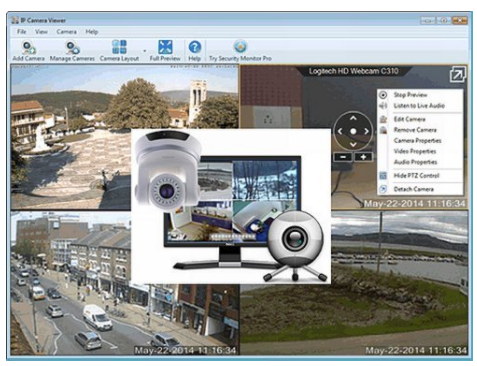Click the PTZ down arrow

353,144
